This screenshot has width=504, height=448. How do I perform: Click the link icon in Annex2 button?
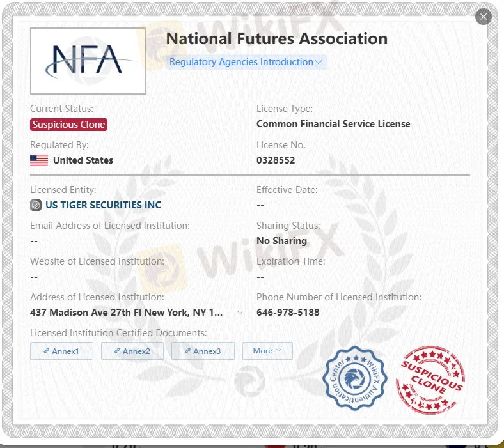(117, 351)
